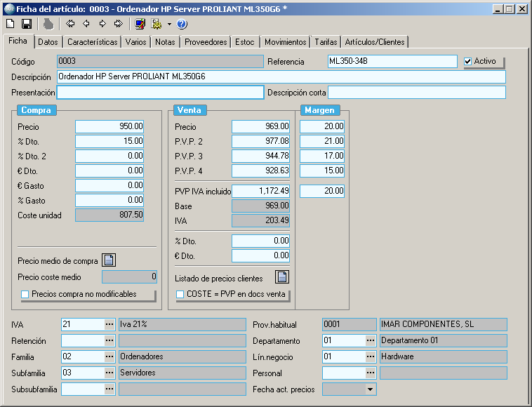Viewport: 532px width, 407px height.
Task: Go to last record with the double-right arrow
Action: coord(118,23)
